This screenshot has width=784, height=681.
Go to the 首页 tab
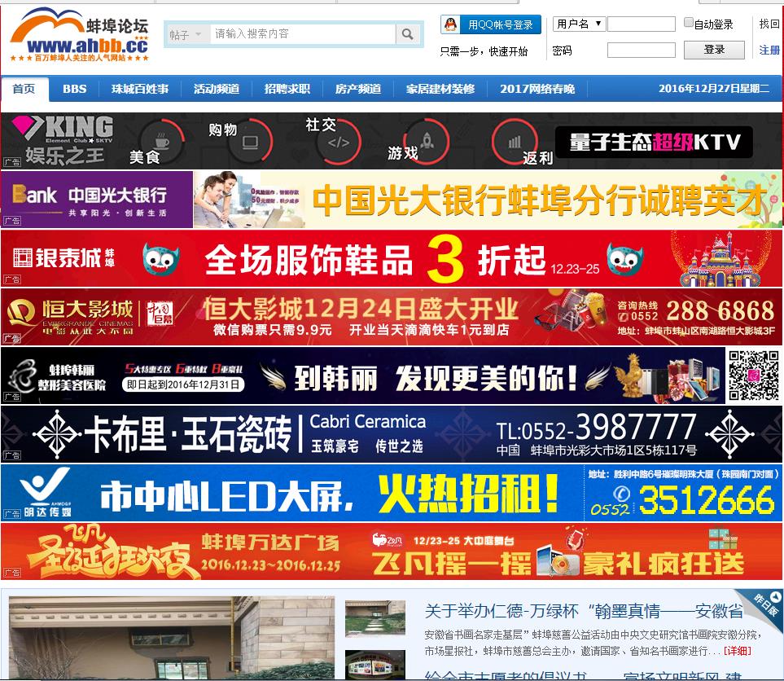(24, 89)
